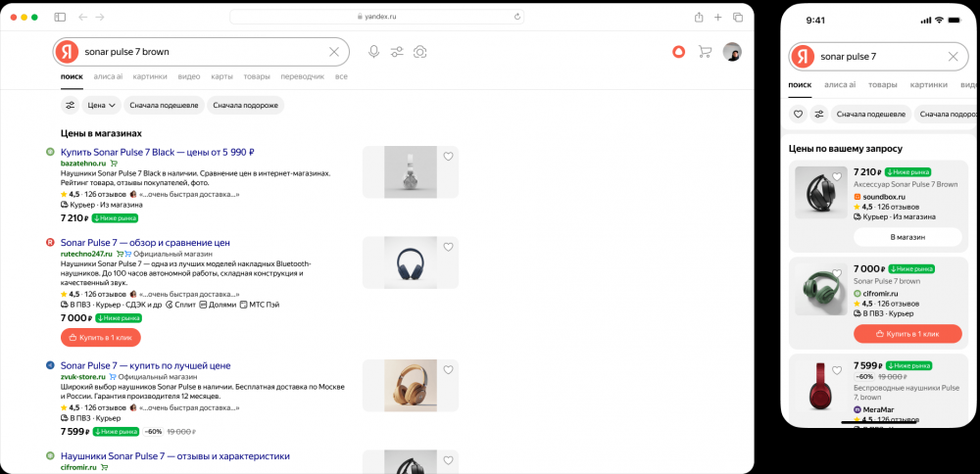Sort desktop results by Сначала подешевле
This screenshot has width=980, height=474.
pos(165,106)
